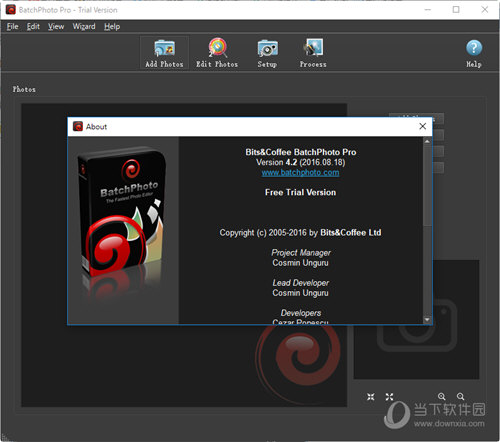Open the Help menu
This screenshot has width=500, height=442.
pyautogui.click(x=112, y=27)
